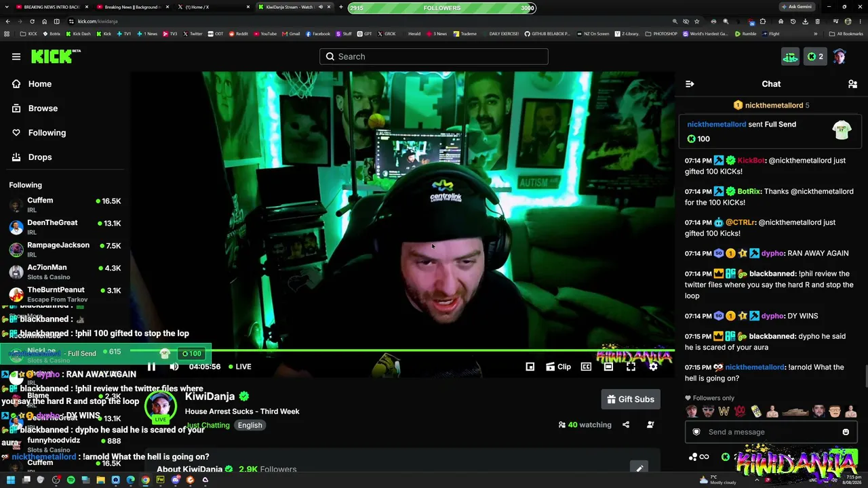The width and height of the screenshot is (868, 488).
Task: Open KiwiDanja streamer avatar
Action: click(160, 406)
